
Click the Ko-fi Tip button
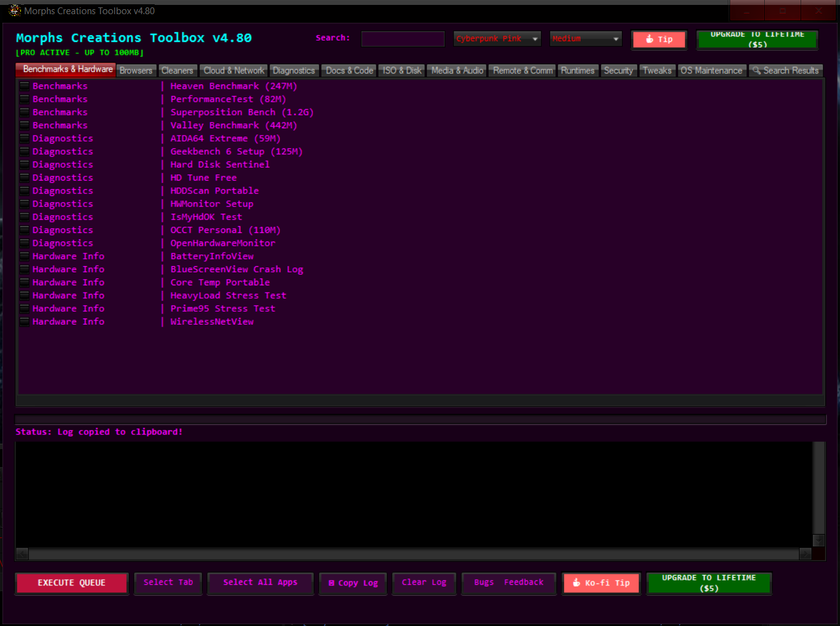[601, 583]
